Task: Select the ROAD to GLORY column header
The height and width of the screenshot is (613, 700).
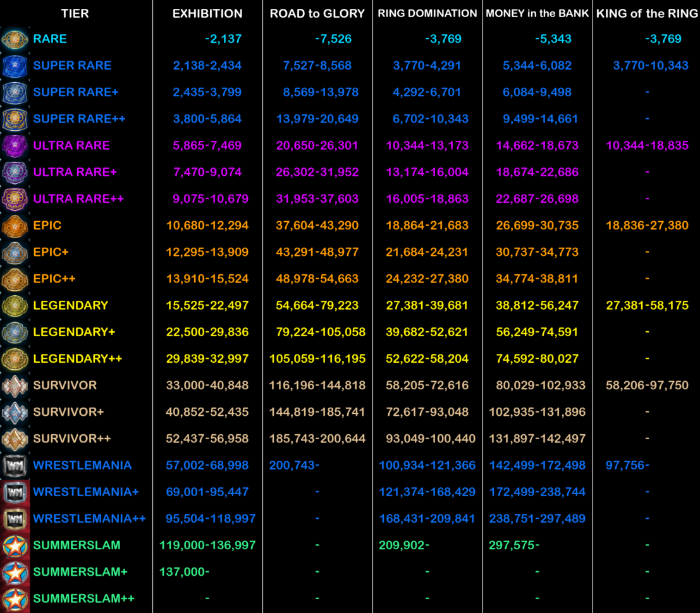Action: [317, 13]
